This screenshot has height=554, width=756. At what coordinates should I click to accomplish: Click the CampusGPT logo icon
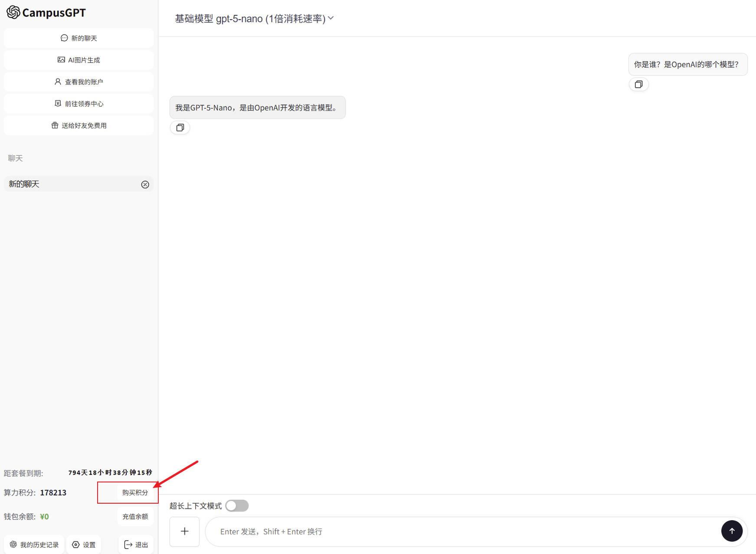[x=13, y=13]
